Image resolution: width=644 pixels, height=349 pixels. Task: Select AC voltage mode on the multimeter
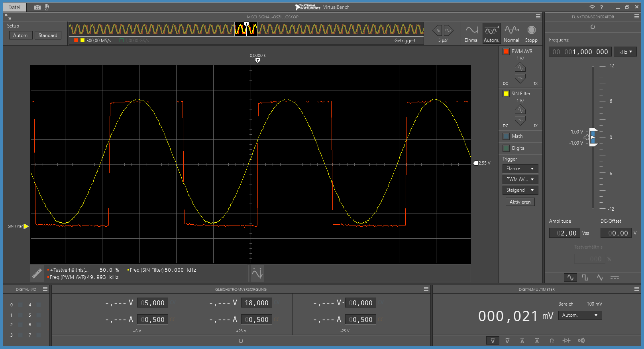pyautogui.click(x=507, y=341)
